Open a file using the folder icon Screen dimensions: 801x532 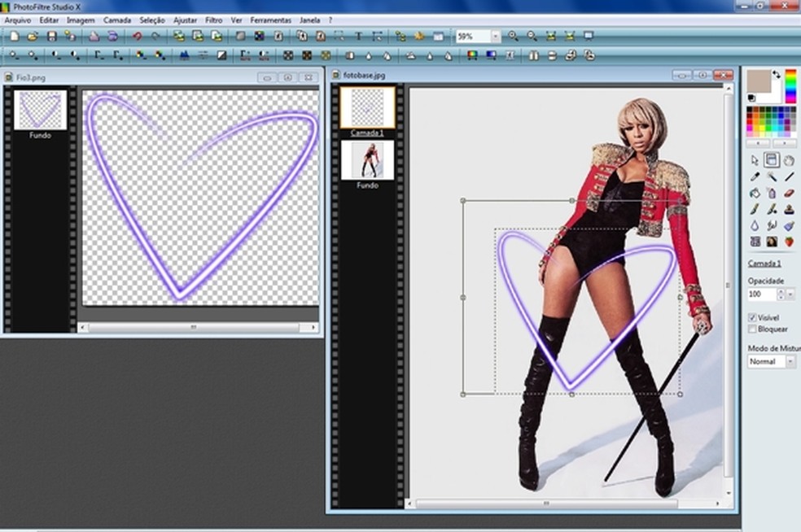(33, 37)
